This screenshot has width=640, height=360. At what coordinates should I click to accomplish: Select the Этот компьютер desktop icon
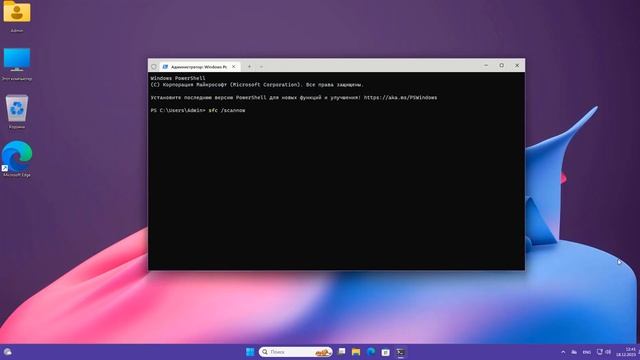coord(17,64)
